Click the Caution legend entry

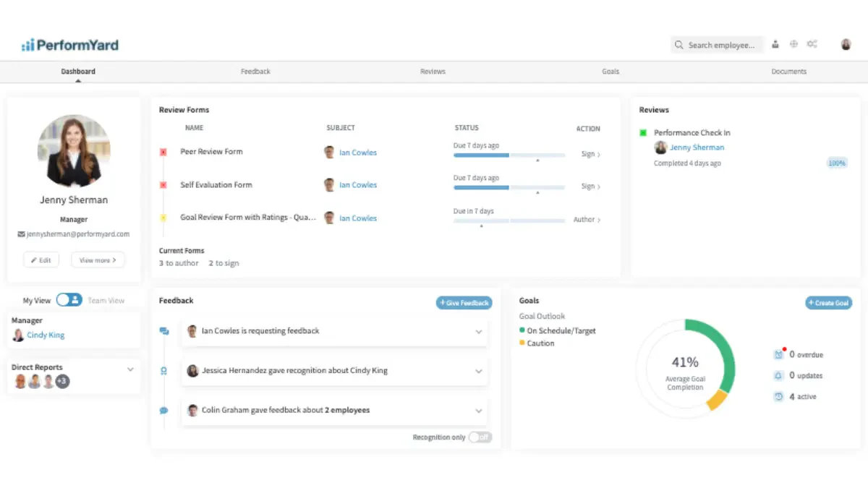[537, 343]
